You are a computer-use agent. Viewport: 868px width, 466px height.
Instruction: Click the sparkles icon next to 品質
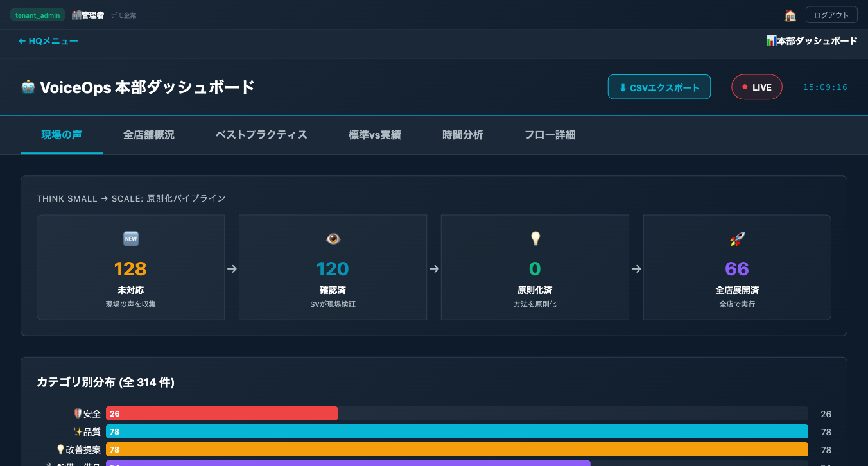(77, 431)
